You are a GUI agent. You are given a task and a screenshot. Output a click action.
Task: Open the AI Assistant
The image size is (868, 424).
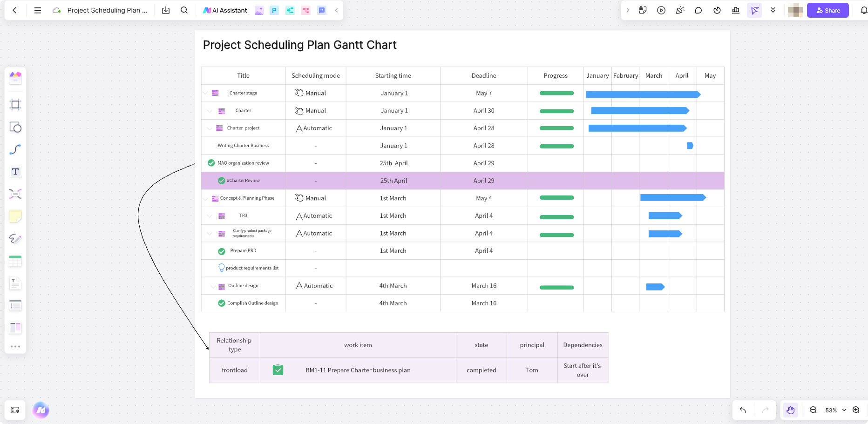225,10
